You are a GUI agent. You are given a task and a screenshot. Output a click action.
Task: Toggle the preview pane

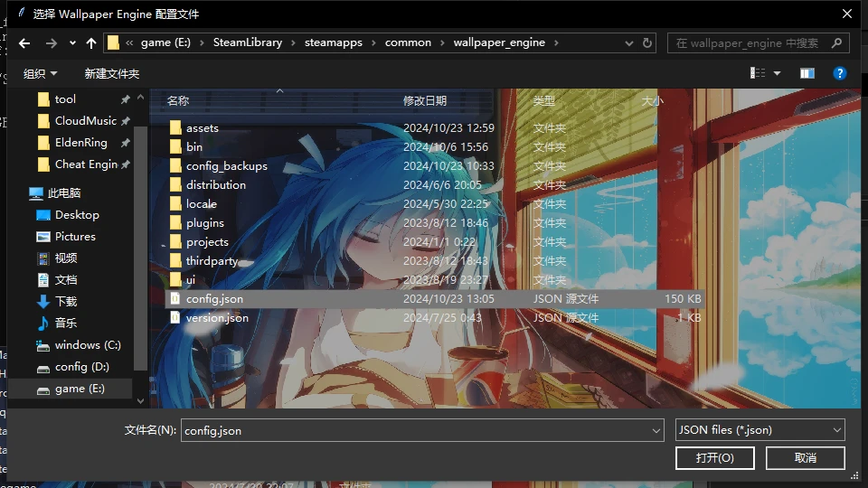click(x=807, y=73)
